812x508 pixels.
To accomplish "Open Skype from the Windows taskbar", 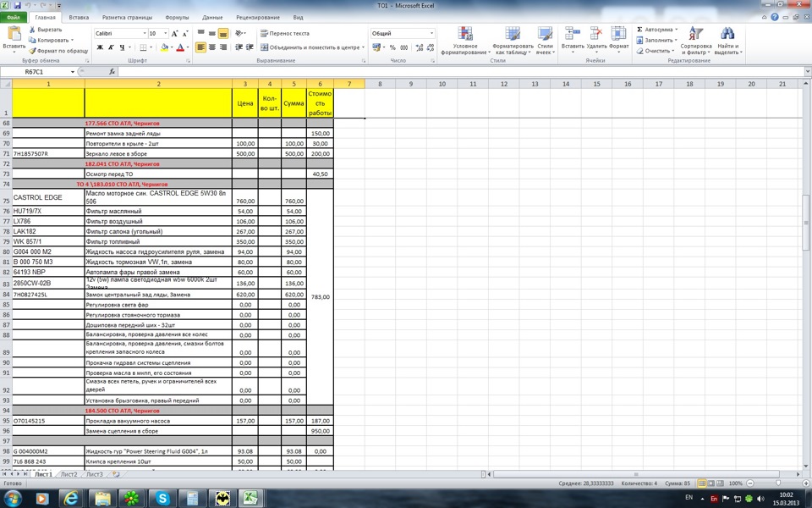I will (162, 499).
